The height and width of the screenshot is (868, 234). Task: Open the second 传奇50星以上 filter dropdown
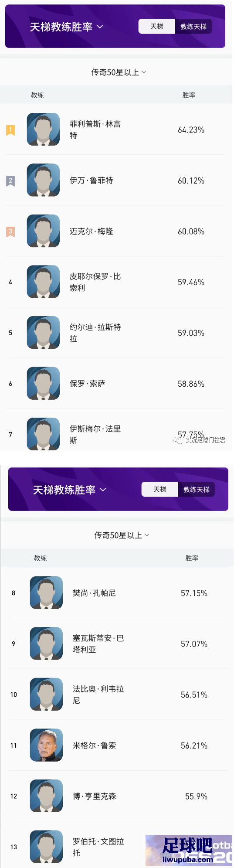122,535
